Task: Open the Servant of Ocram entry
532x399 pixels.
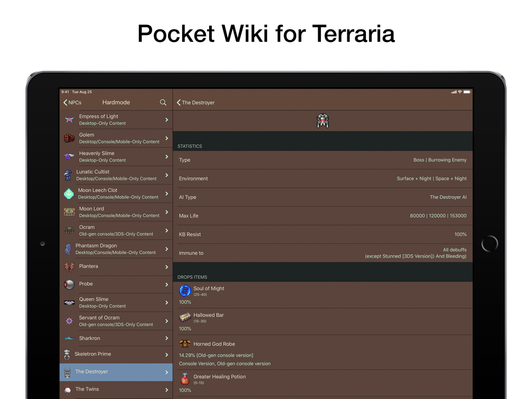Action: click(116, 321)
